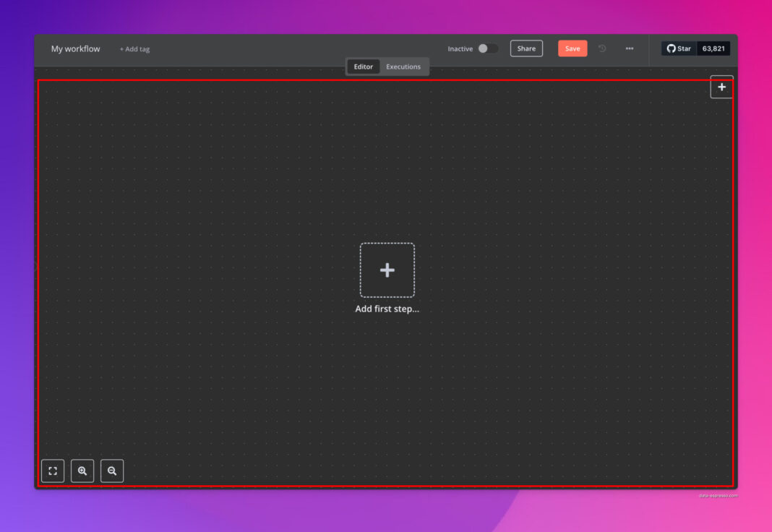
Task: Click the data-espresso.com watermark link
Action: coord(718,497)
